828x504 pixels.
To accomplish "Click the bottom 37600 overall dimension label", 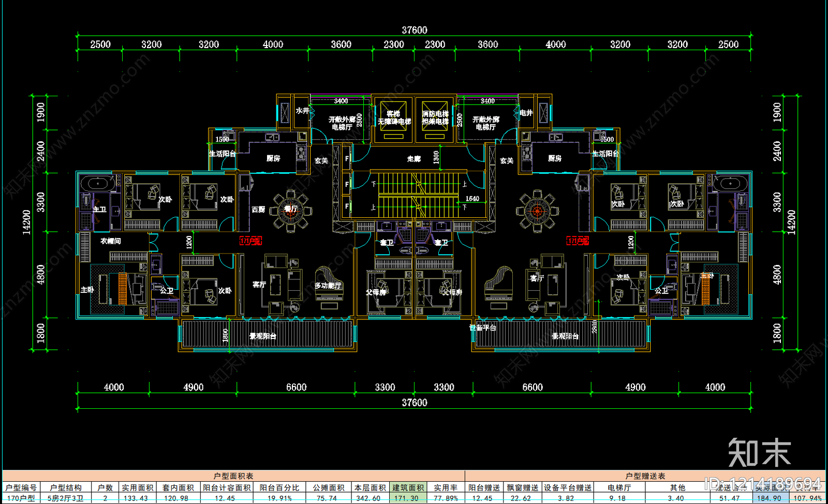I will (x=415, y=403).
